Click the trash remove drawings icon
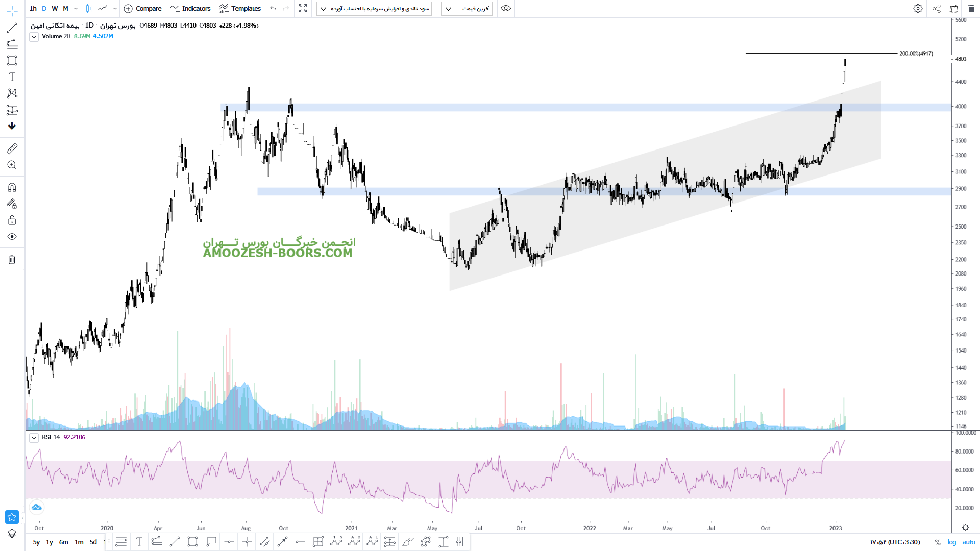The height and width of the screenshot is (551, 980). 12,260
